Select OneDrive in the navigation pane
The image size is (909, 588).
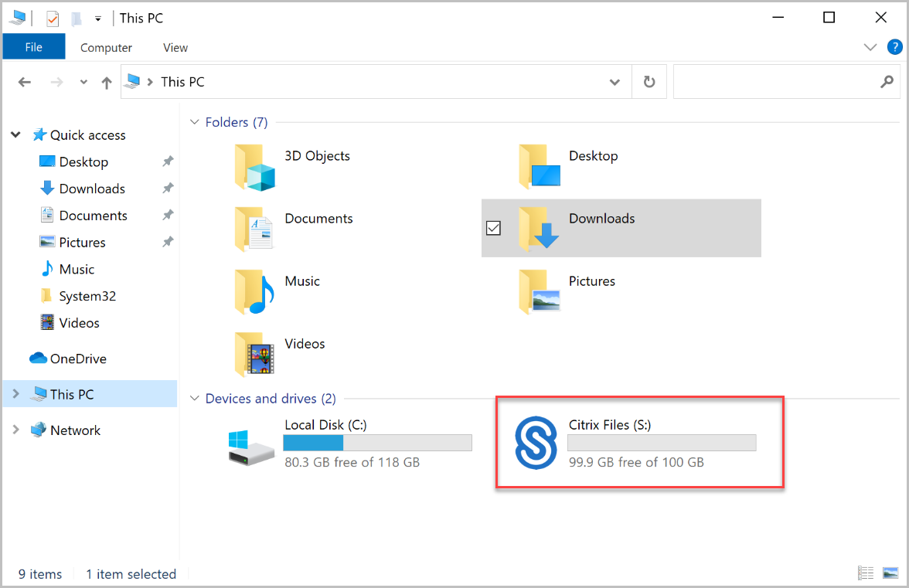point(77,359)
